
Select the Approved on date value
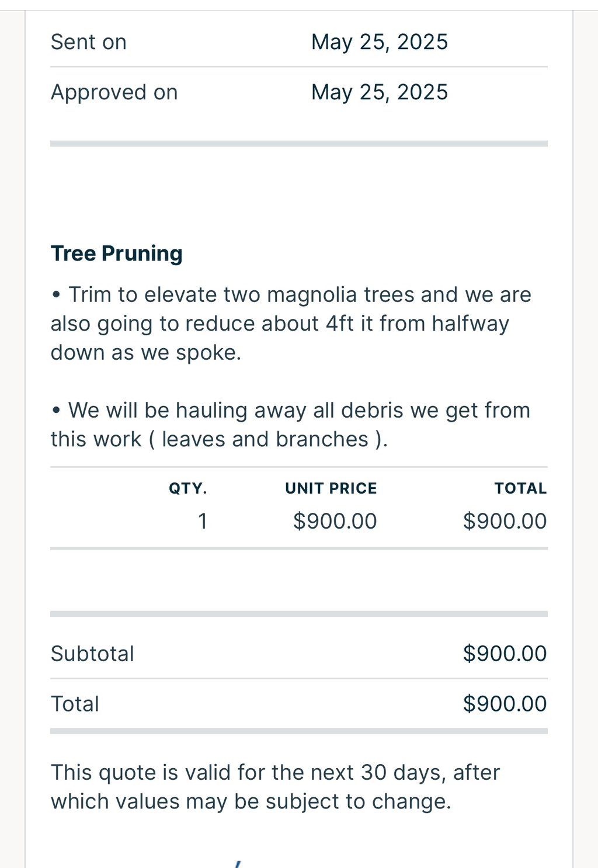pyautogui.click(x=380, y=92)
